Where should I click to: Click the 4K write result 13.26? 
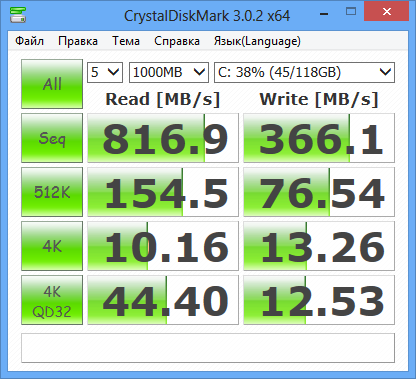(x=319, y=246)
